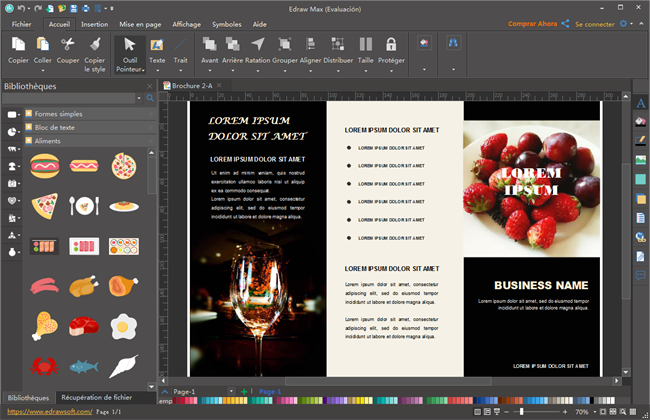Click the pizza slice shape in library
The width and height of the screenshot is (650, 420).
[45, 206]
